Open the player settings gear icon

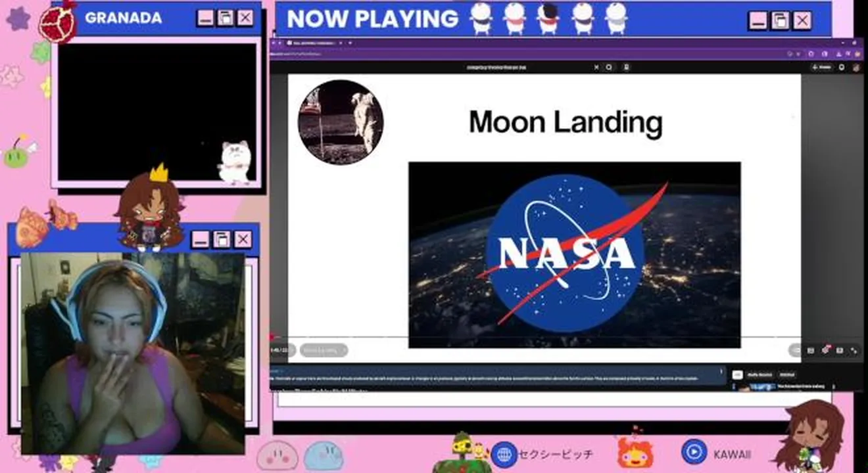pos(825,350)
